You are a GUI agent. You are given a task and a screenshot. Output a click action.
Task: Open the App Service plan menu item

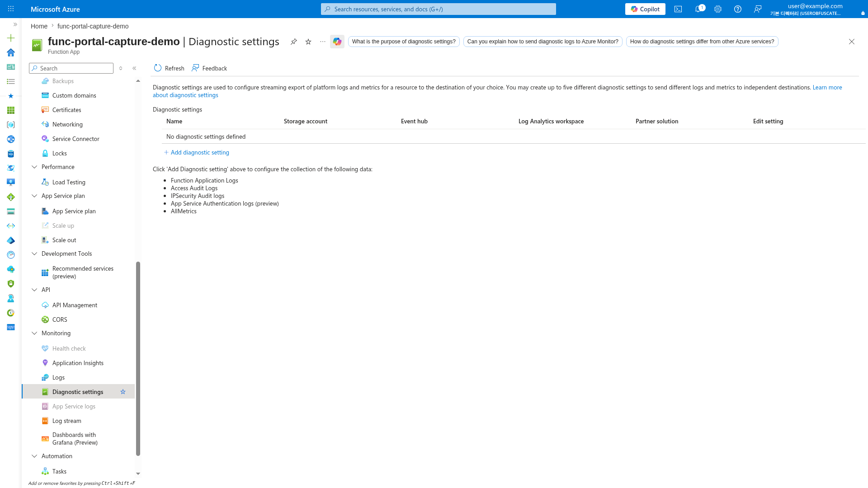pyautogui.click(x=78, y=211)
